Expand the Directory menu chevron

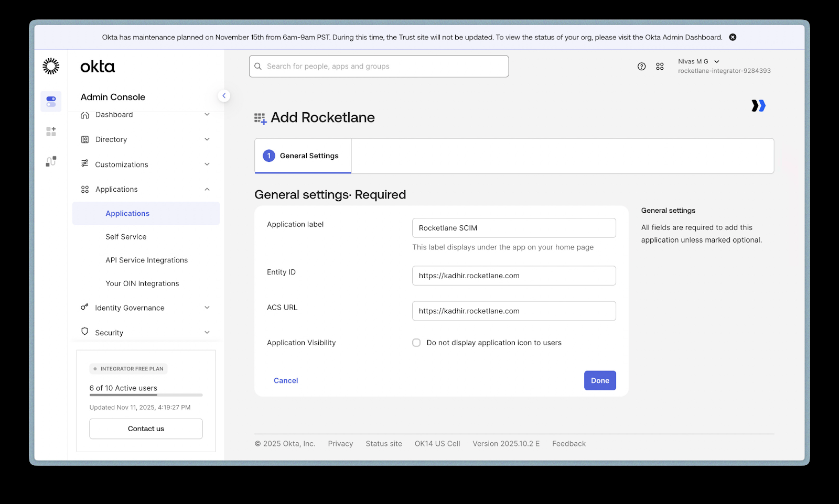(207, 139)
